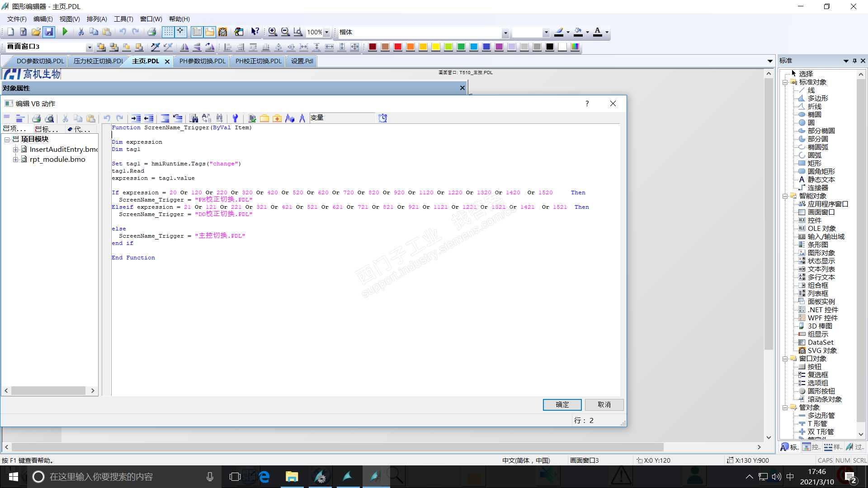Screen dimensions: 868x488
Task: Open the 工具(T) menu
Action: pyautogui.click(x=123, y=19)
